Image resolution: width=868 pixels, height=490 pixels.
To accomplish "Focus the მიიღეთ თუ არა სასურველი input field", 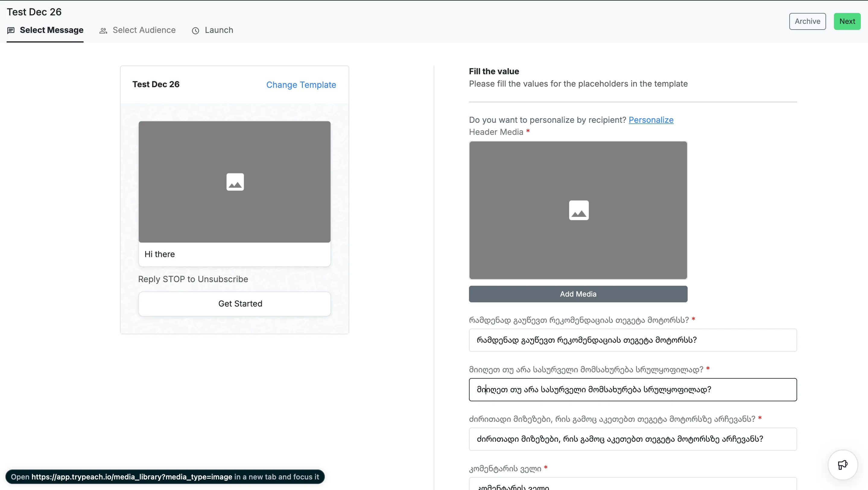I will coord(633,390).
